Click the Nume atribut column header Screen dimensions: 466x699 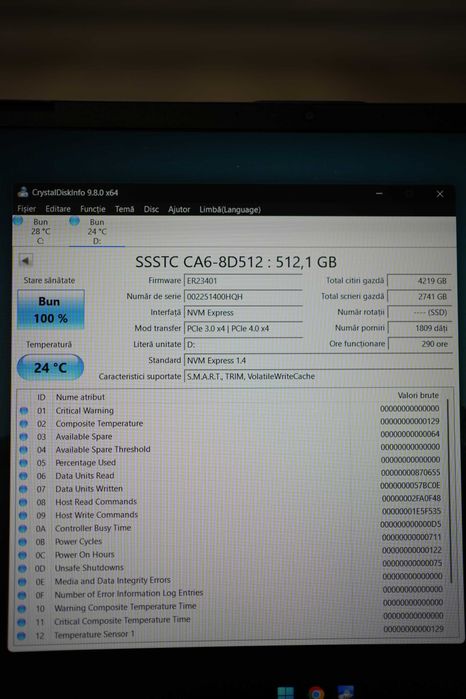pos(80,397)
